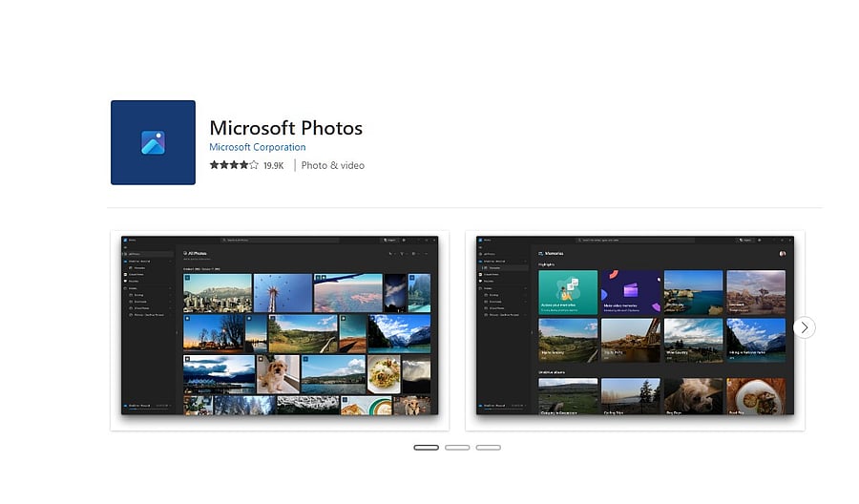This screenshot has height=504, width=859.
Task: Click the star rating display
Action: [234, 165]
